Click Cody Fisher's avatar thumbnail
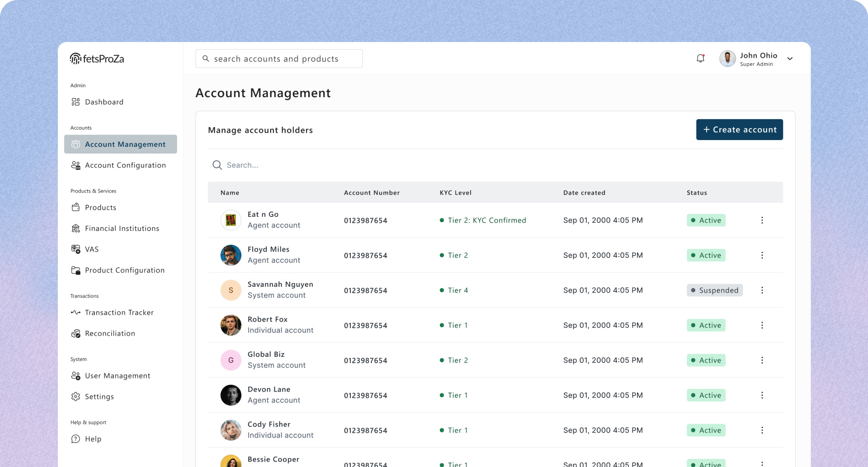868x467 pixels. 231,430
